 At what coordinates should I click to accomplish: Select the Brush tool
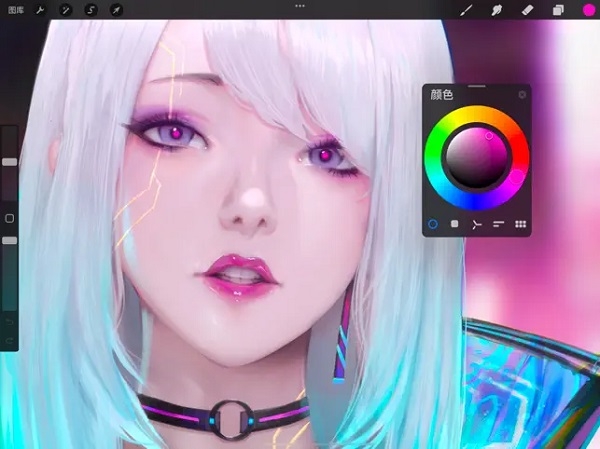pyautogui.click(x=466, y=10)
